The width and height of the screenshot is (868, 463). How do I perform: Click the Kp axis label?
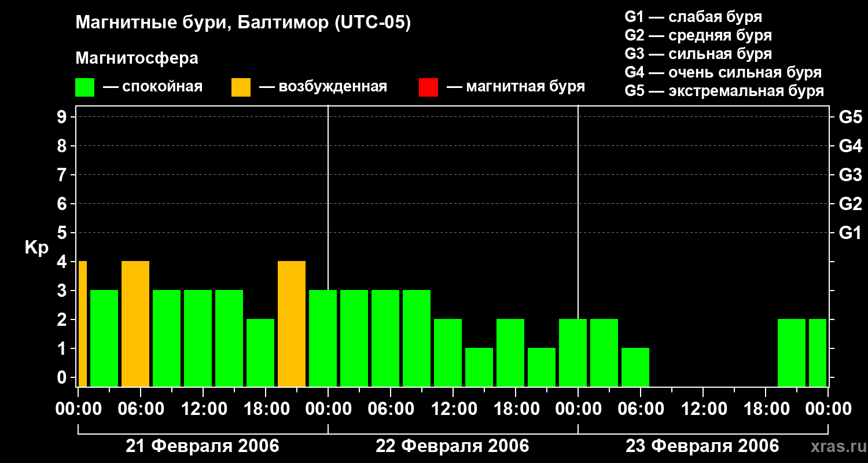[x=36, y=248]
